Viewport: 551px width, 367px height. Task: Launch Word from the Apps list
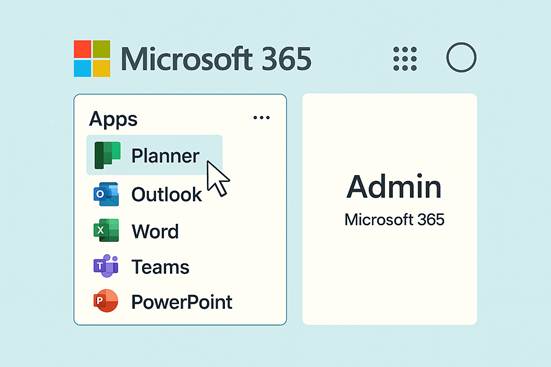click(155, 231)
